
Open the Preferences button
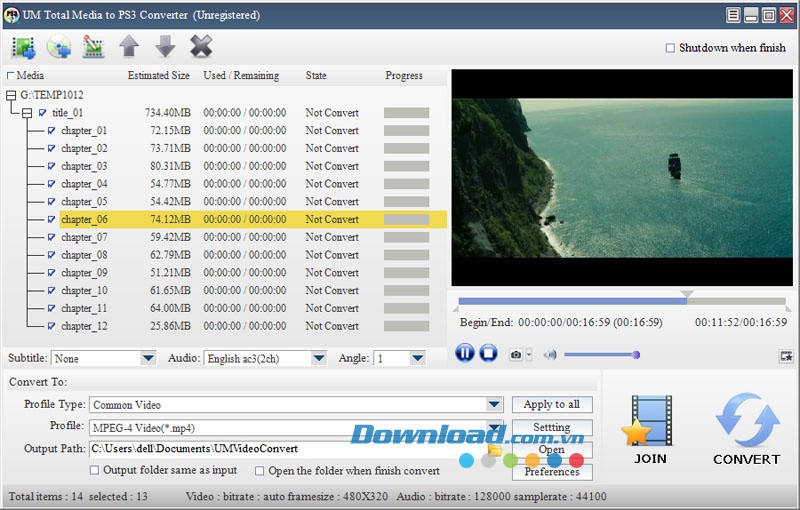[552, 472]
